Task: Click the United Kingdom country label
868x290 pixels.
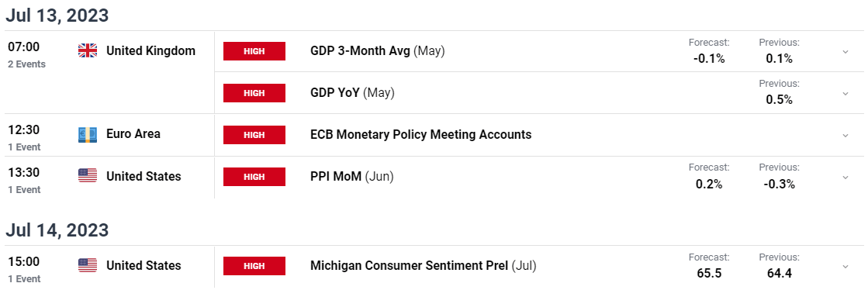Action: point(150,51)
